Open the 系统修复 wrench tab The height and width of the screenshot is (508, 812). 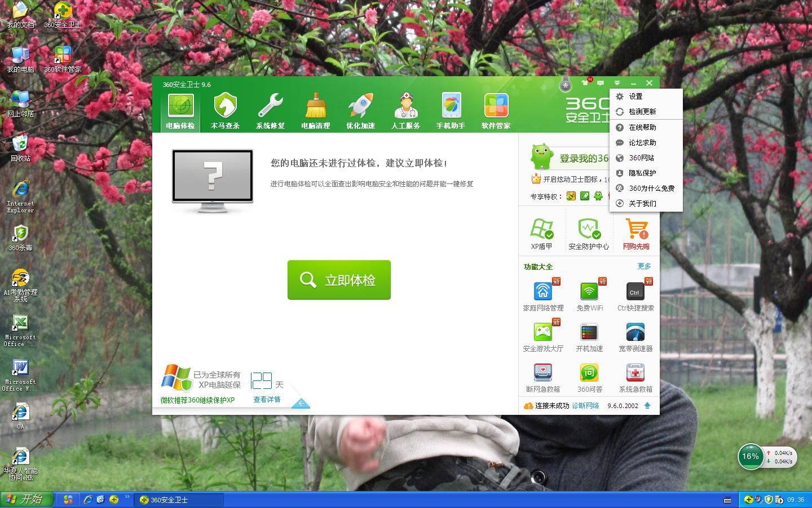[271, 111]
